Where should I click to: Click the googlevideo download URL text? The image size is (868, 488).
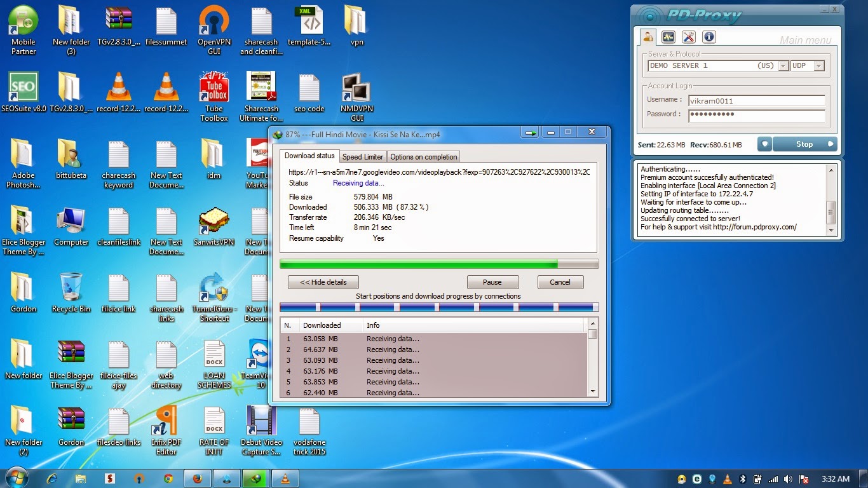click(x=439, y=172)
